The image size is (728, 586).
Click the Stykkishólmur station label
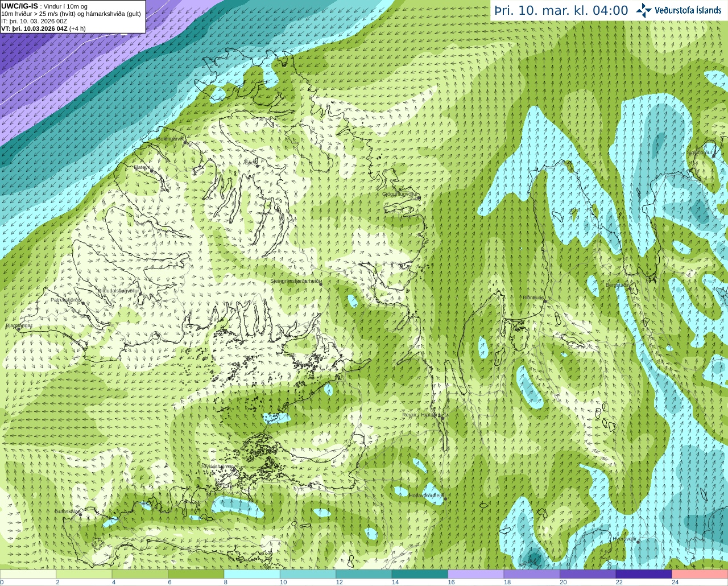click(x=218, y=466)
